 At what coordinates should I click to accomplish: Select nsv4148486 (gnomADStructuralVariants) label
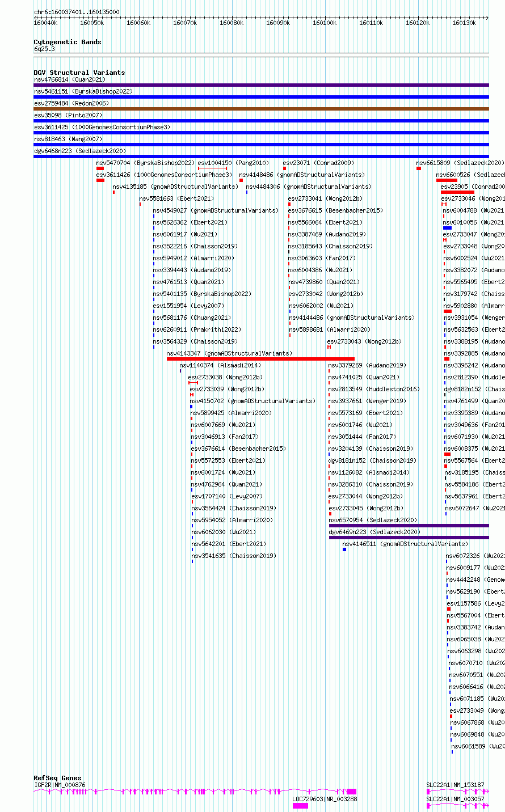(x=302, y=175)
